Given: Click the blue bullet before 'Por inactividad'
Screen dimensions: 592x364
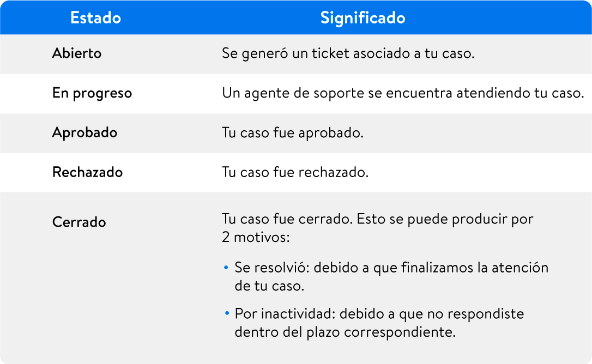Looking at the screenshot, I should (227, 313).
